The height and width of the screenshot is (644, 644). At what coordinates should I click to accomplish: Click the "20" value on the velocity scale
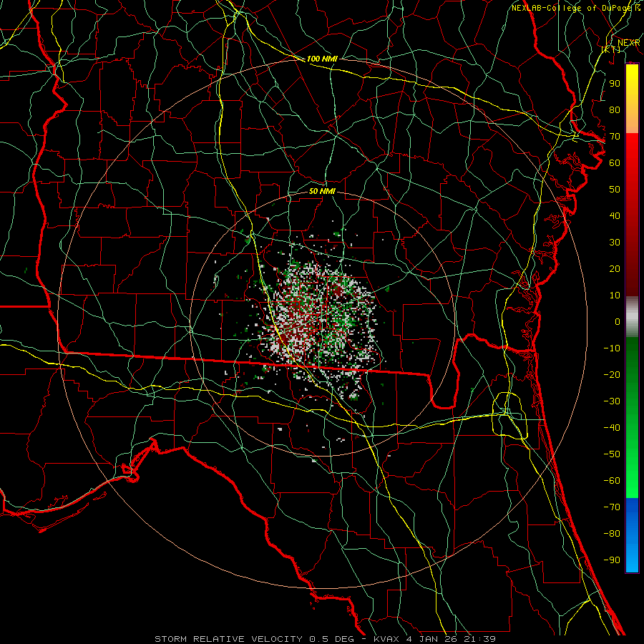(615, 268)
